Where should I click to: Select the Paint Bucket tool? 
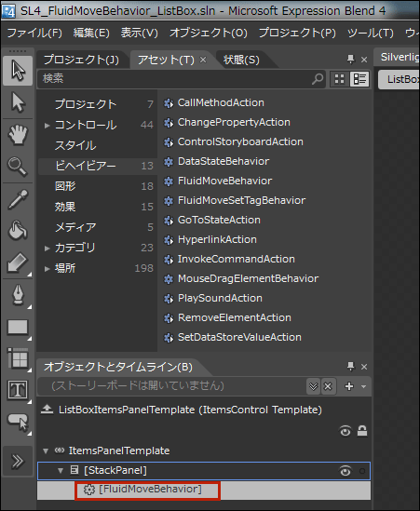18,230
